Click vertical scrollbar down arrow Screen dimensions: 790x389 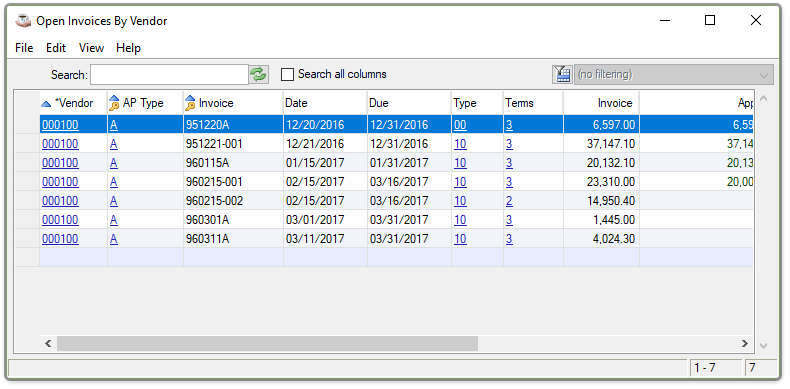click(x=764, y=346)
